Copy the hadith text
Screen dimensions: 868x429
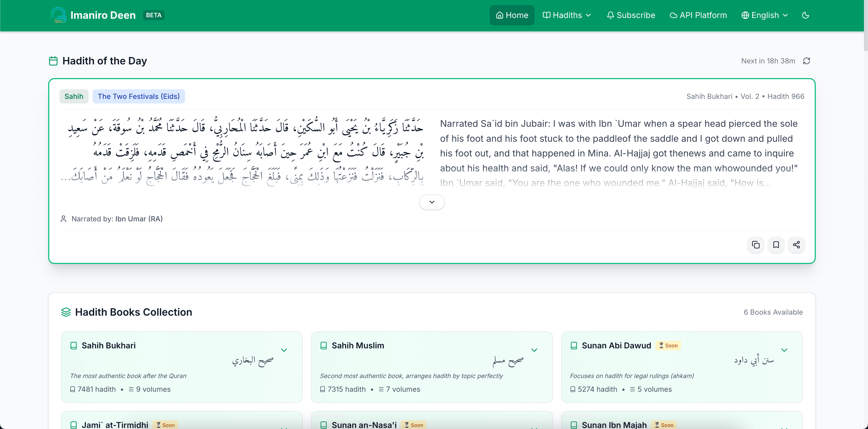[756, 245]
